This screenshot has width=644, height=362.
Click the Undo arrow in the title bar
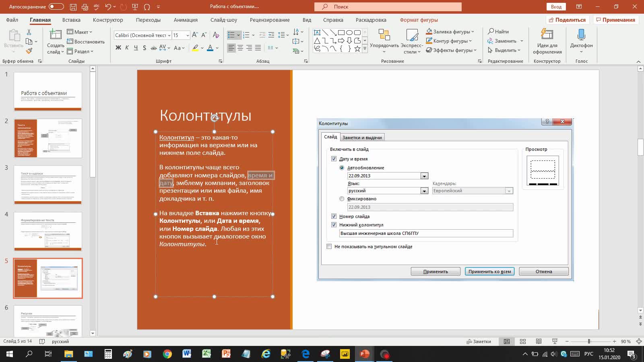(x=108, y=7)
